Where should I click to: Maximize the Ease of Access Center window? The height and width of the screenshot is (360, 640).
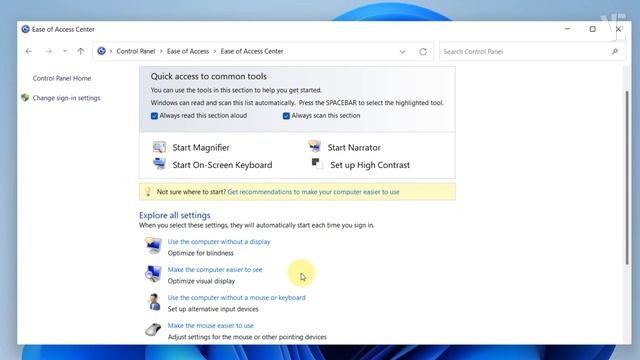593,29
